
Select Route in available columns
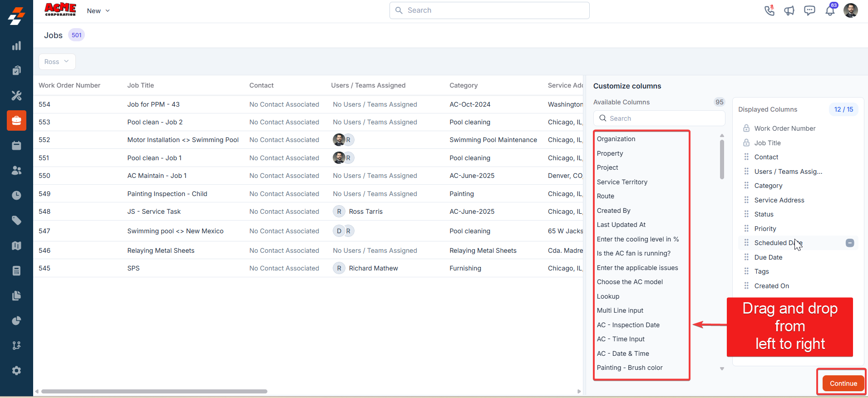coord(606,196)
